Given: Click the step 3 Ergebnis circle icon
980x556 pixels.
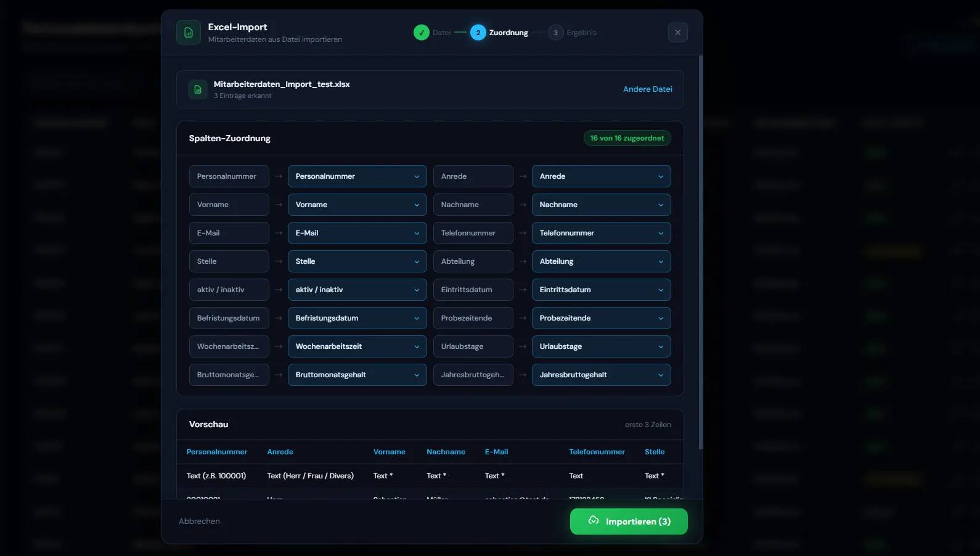Looking at the screenshot, I should (555, 33).
